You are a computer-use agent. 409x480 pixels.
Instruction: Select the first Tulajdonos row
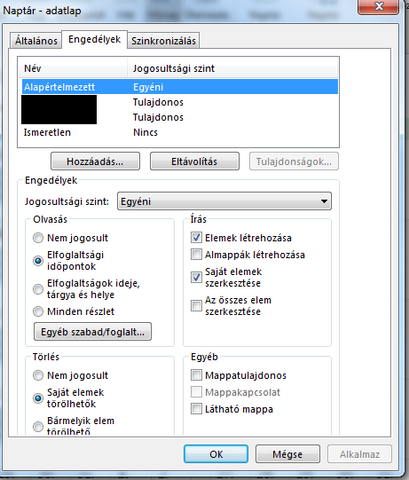[x=180, y=102]
